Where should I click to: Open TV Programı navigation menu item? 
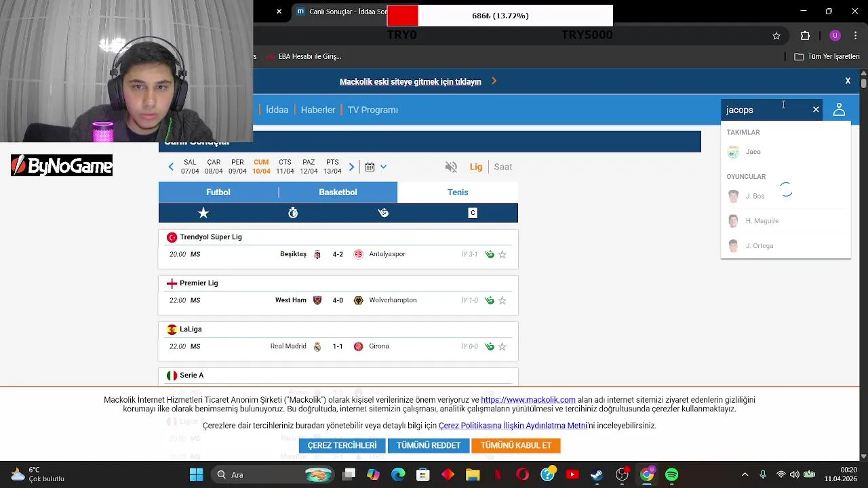[373, 110]
